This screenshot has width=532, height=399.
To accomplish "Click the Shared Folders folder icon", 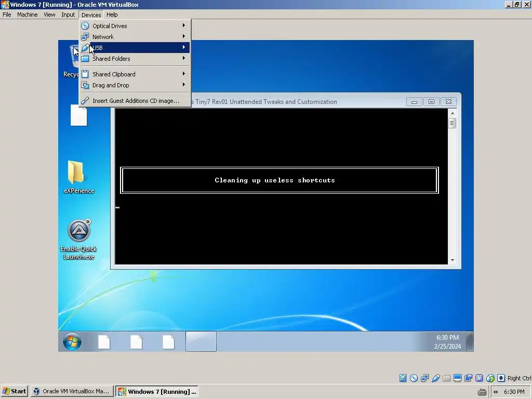I will click(x=85, y=58).
